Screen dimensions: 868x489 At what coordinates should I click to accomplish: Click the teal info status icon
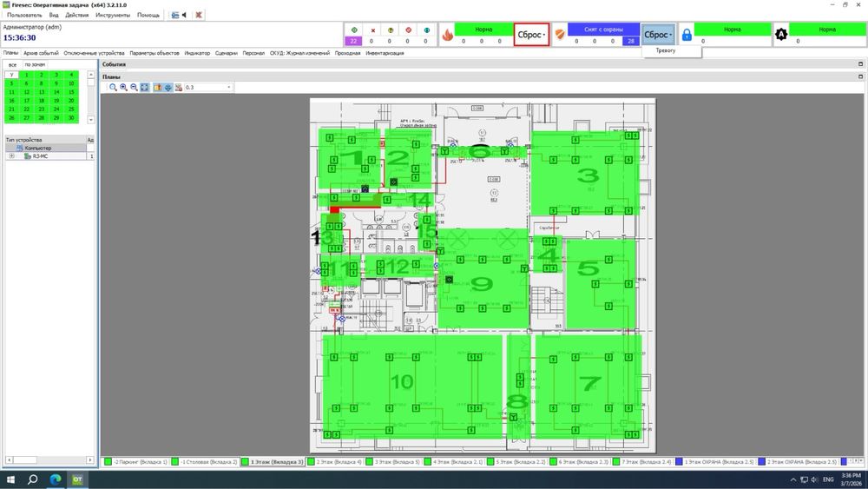click(x=426, y=30)
